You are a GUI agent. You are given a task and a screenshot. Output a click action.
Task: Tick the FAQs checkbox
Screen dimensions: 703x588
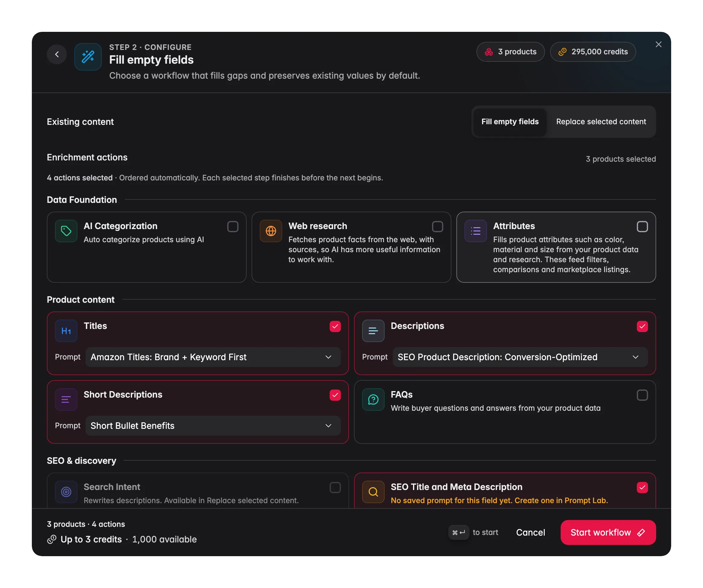pos(642,395)
